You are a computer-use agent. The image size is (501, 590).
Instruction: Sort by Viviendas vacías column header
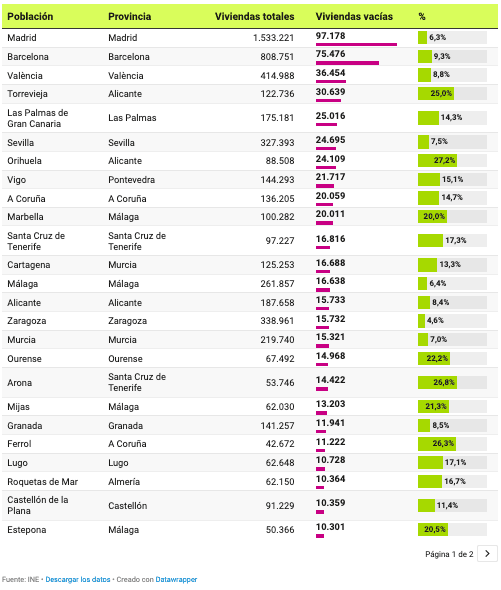tap(354, 17)
